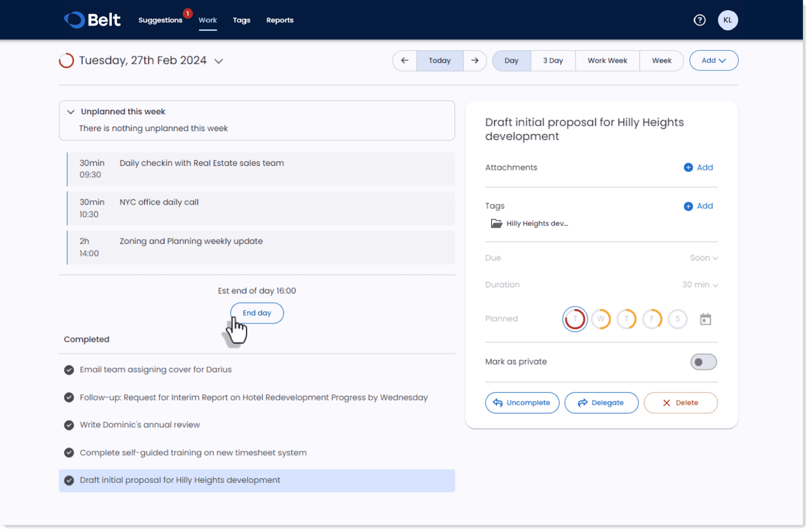The height and width of the screenshot is (532, 810).
Task: Click the red progress circle beside the date
Action: [x=66, y=61]
